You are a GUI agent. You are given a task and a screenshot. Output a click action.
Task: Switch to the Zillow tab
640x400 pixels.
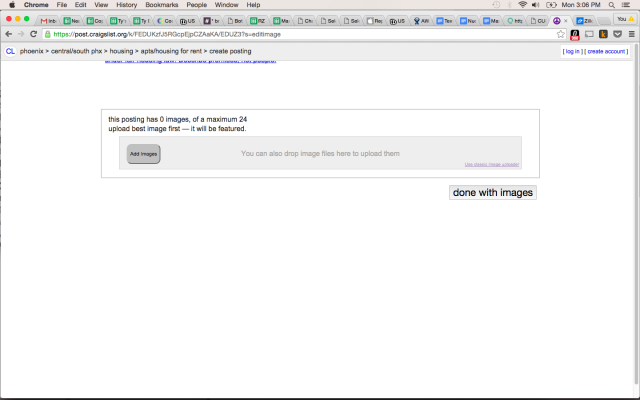[x=584, y=20]
